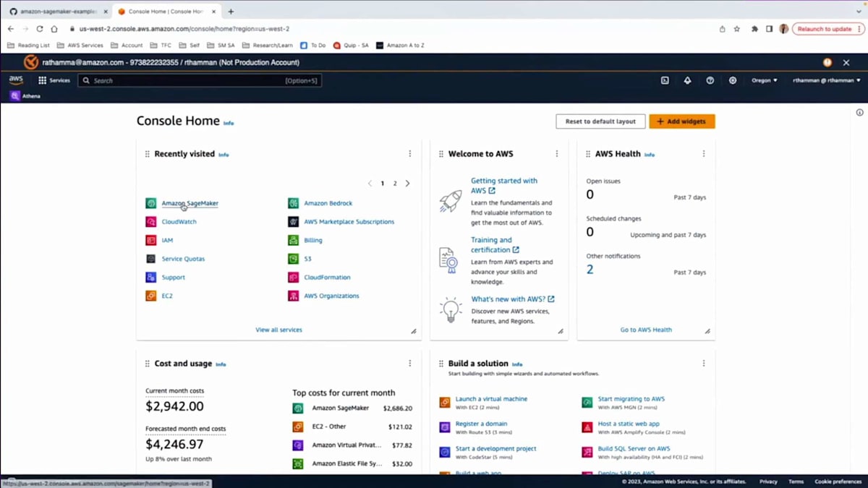Open AWS Health widget options menu
The image size is (868, 488).
coord(703,154)
